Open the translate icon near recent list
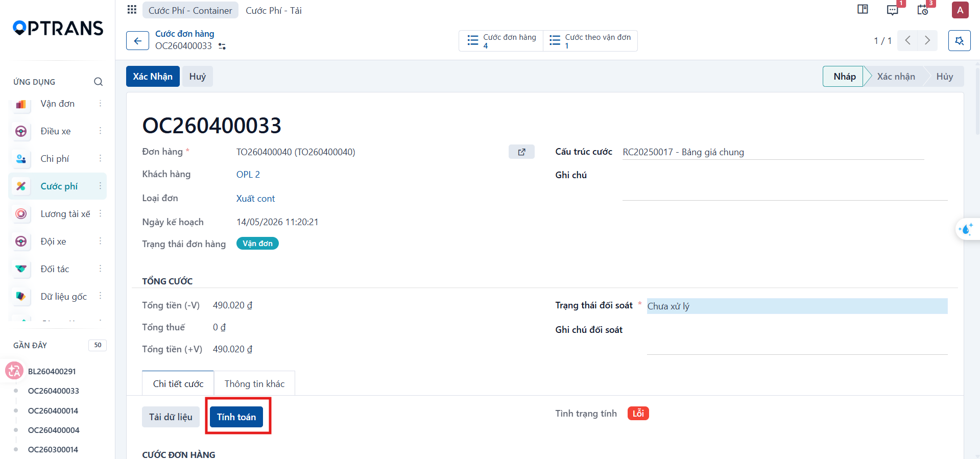 [14, 371]
